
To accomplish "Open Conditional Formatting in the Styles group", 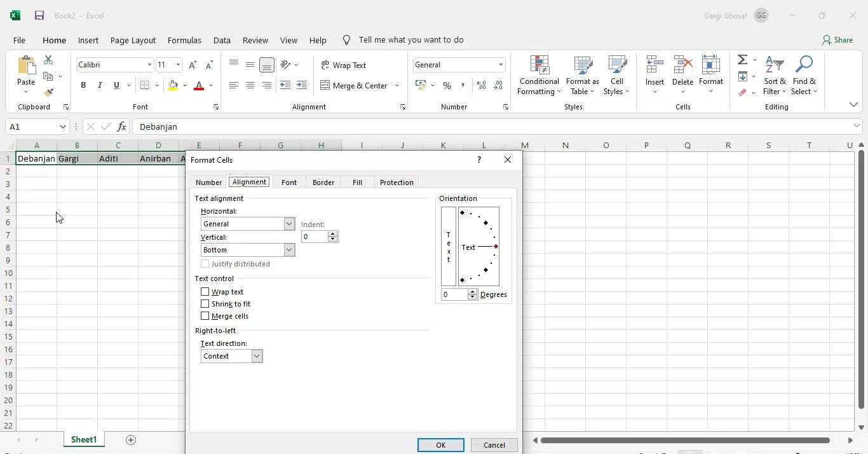I will tap(538, 75).
